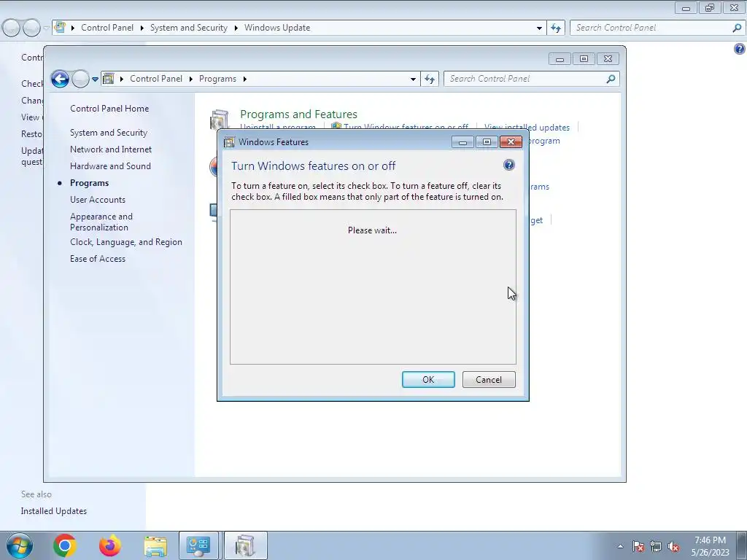Open help in Windows Update window

740,49
